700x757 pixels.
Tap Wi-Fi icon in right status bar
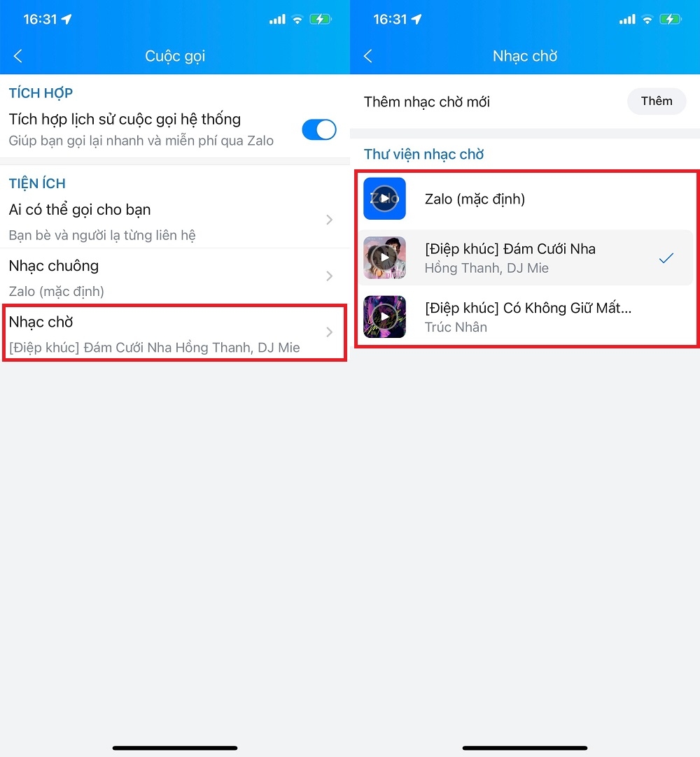pyautogui.click(x=647, y=20)
